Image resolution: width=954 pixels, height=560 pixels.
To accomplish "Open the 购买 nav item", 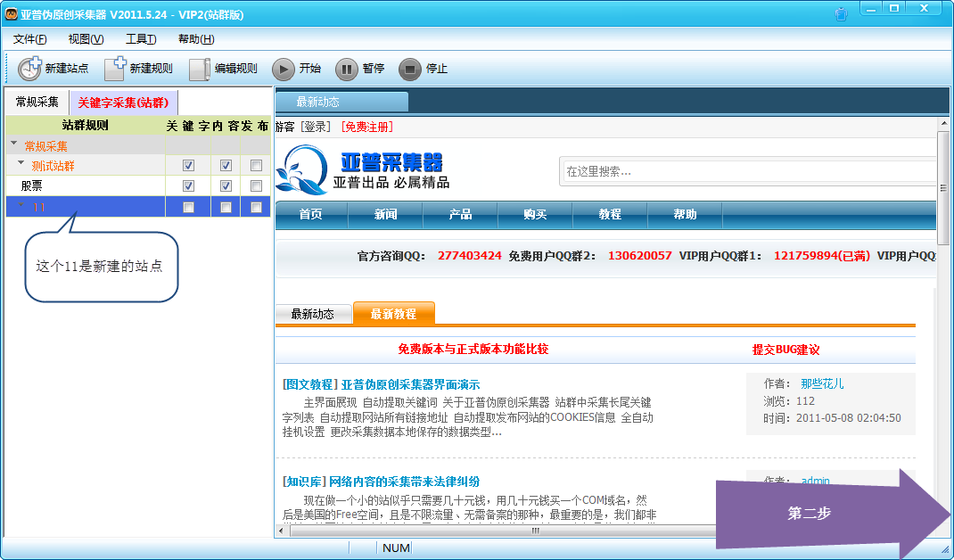I will point(536,214).
